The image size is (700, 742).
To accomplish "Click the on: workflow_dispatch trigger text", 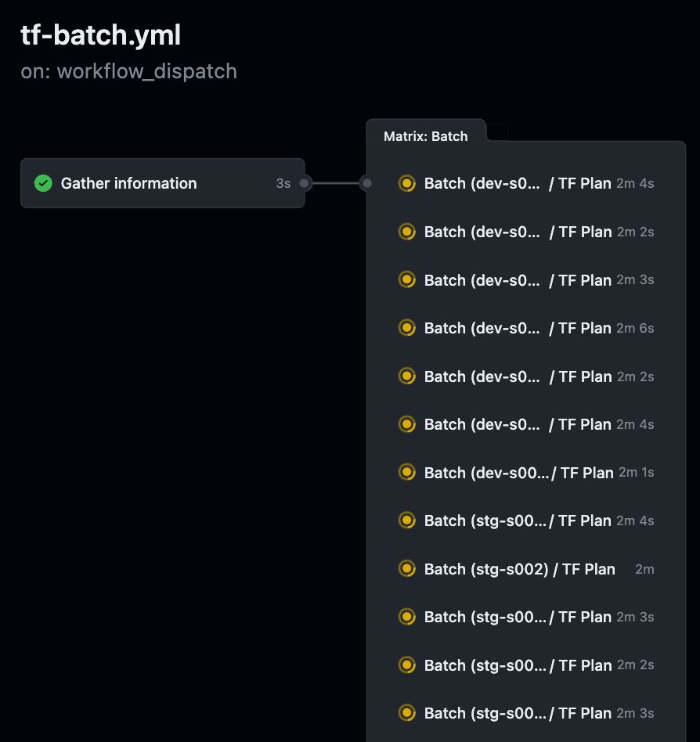I will [128, 71].
